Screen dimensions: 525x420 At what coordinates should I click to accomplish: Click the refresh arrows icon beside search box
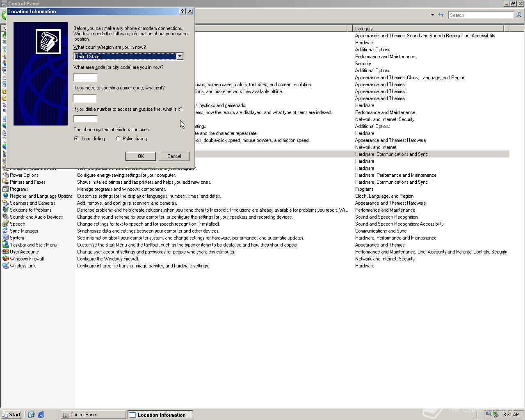click(x=441, y=15)
